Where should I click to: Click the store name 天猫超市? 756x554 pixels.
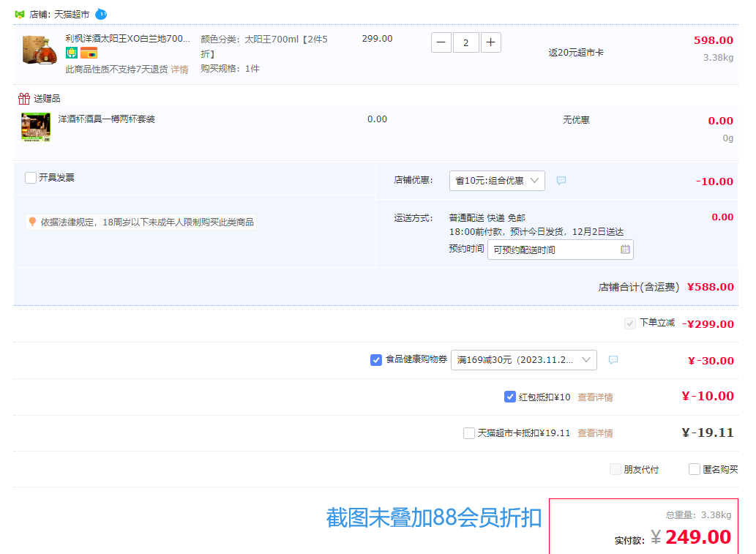coord(72,15)
